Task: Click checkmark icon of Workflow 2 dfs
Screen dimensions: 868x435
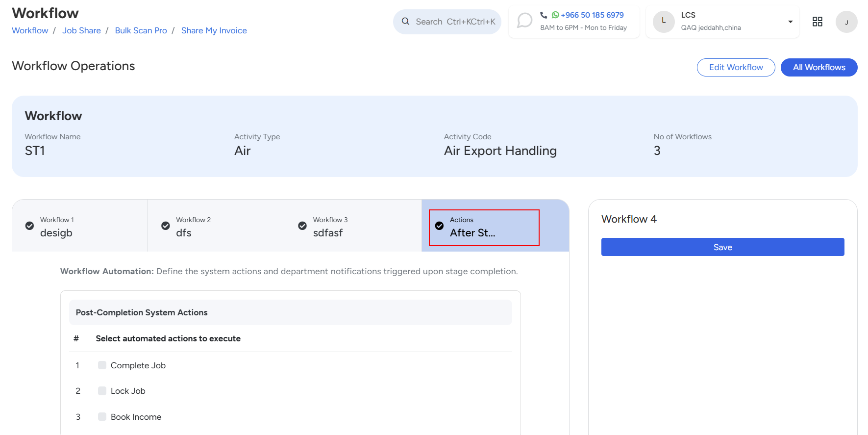Action: tap(166, 226)
